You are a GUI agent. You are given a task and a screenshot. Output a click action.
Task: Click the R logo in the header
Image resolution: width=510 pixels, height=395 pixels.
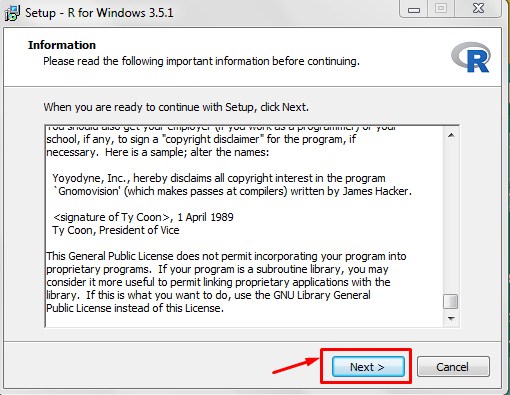(x=471, y=57)
